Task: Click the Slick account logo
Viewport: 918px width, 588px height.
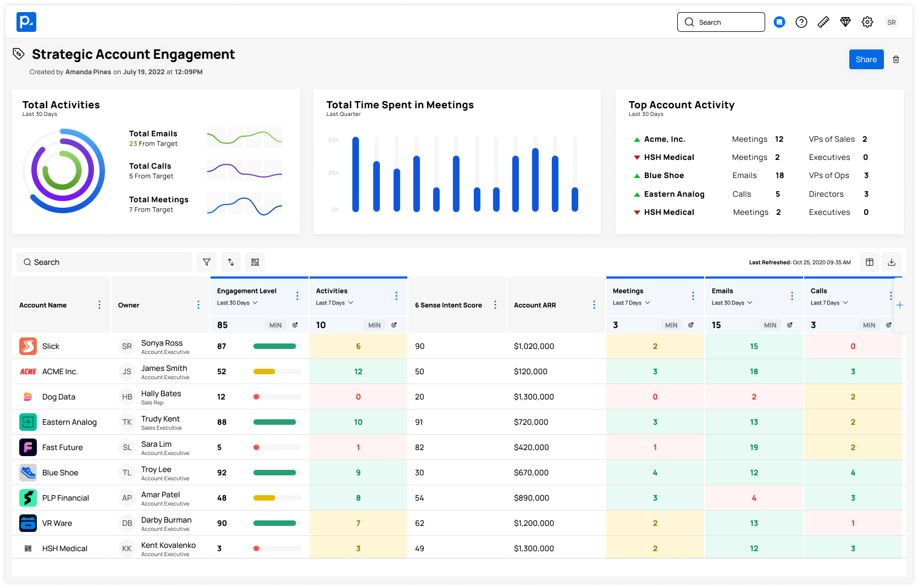Action: [28, 346]
